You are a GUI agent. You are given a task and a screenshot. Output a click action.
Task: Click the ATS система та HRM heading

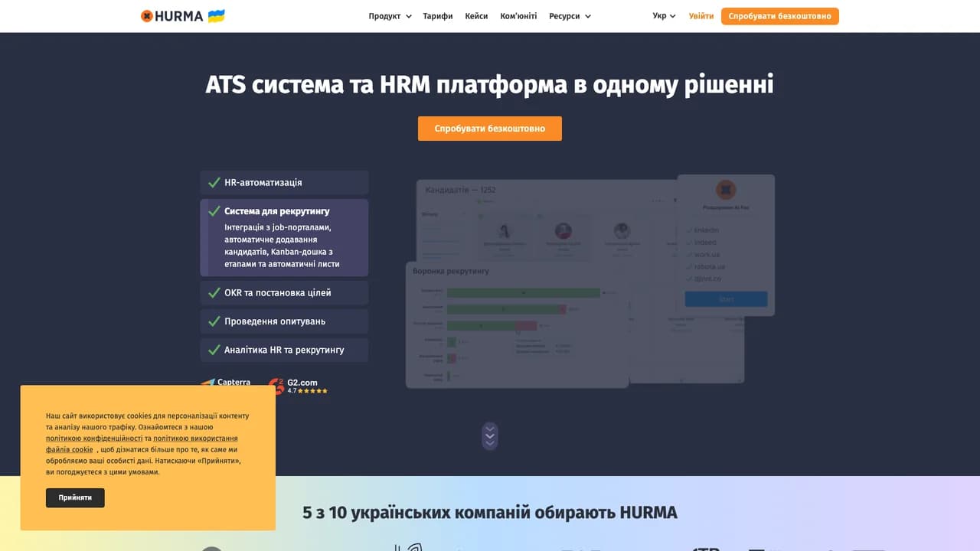click(x=489, y=84)
